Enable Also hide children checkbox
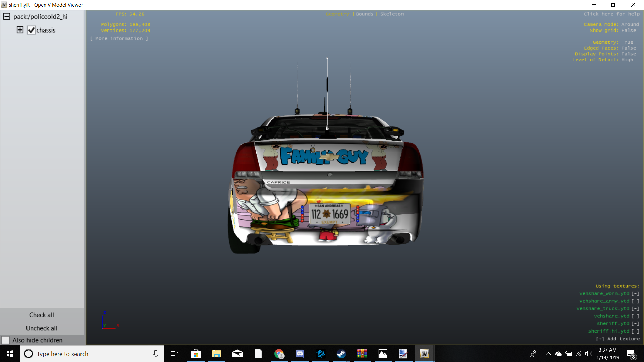Screen dimensions: 644x362 coord(5,340)
